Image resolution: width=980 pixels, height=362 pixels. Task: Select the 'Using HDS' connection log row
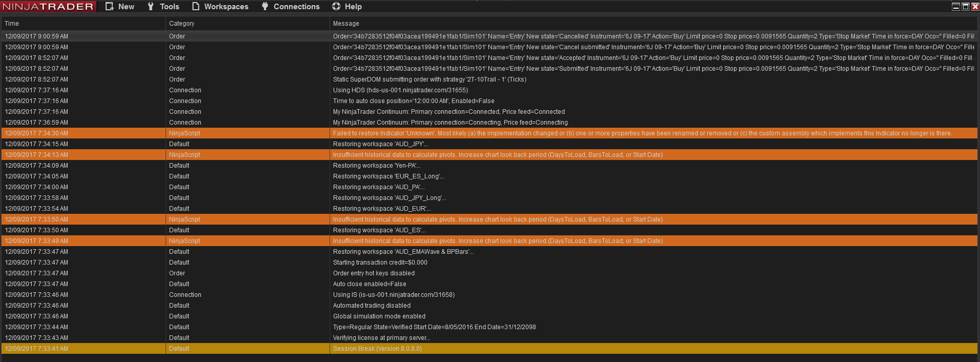coord(400,90)
